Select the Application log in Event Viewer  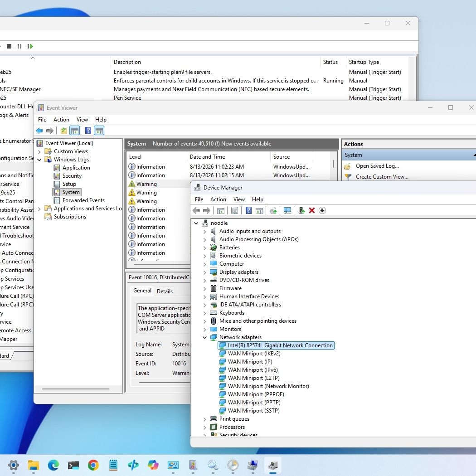point(76,168)
